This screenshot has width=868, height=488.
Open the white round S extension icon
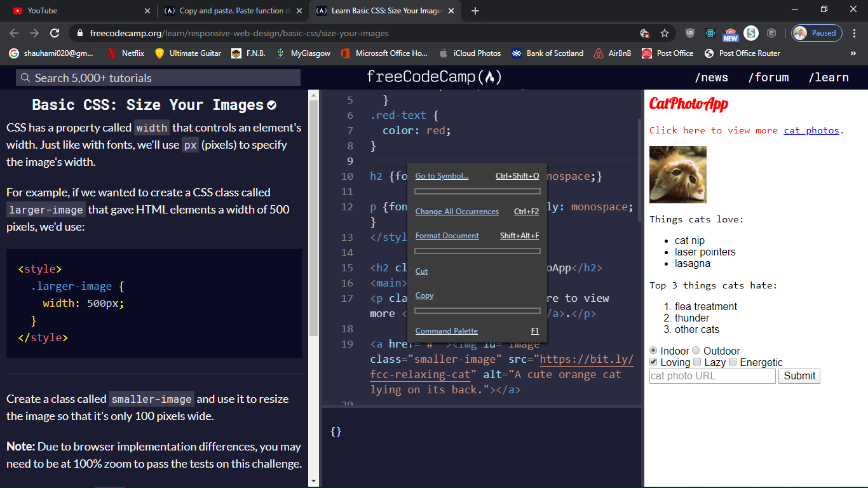pyautogui.click(x=751, y=33)
